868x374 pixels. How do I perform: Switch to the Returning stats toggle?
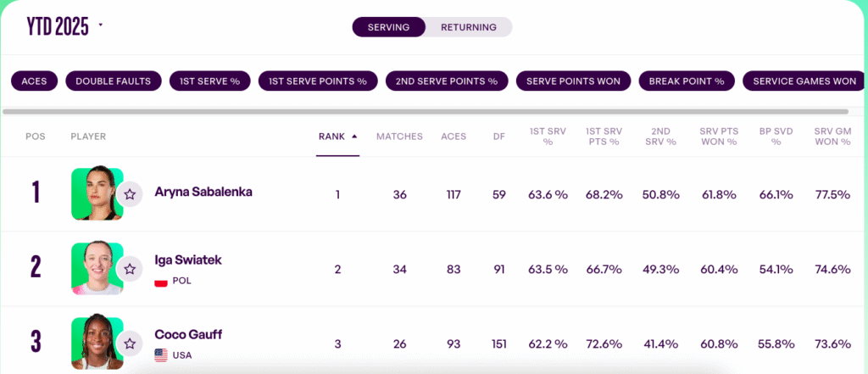[x=468, y=27]
